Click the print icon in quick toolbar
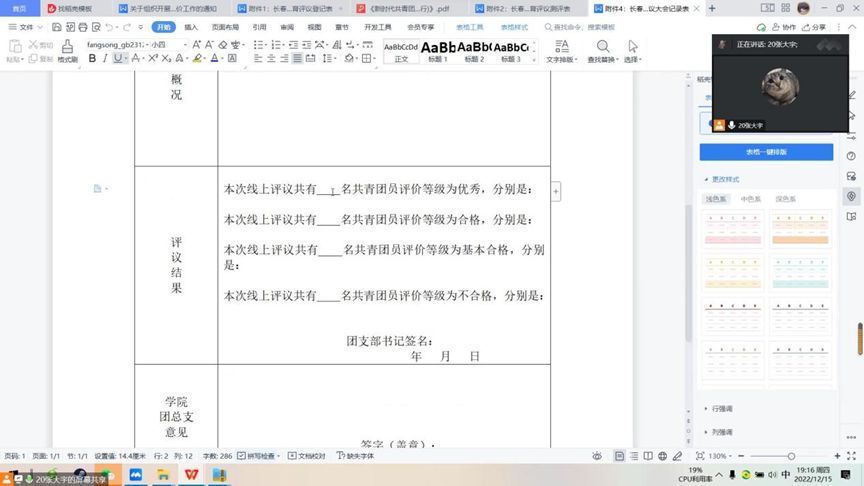 [83, 27]
